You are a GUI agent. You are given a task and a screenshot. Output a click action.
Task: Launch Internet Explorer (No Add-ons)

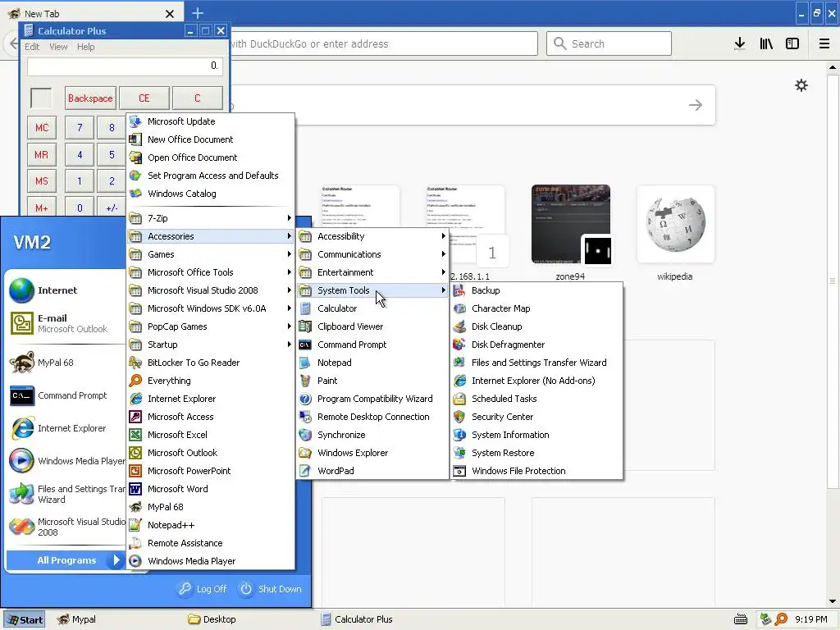(536, 381)
